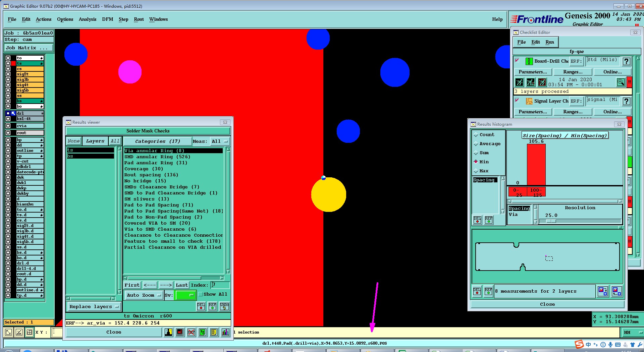Open the Job Matrix button
Screen dimensions: 644x352
pos(29,48)
